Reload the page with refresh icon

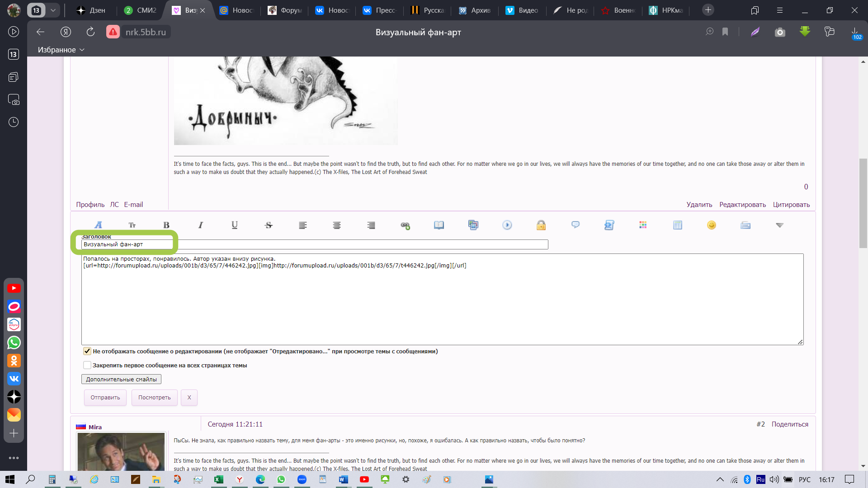90,32
